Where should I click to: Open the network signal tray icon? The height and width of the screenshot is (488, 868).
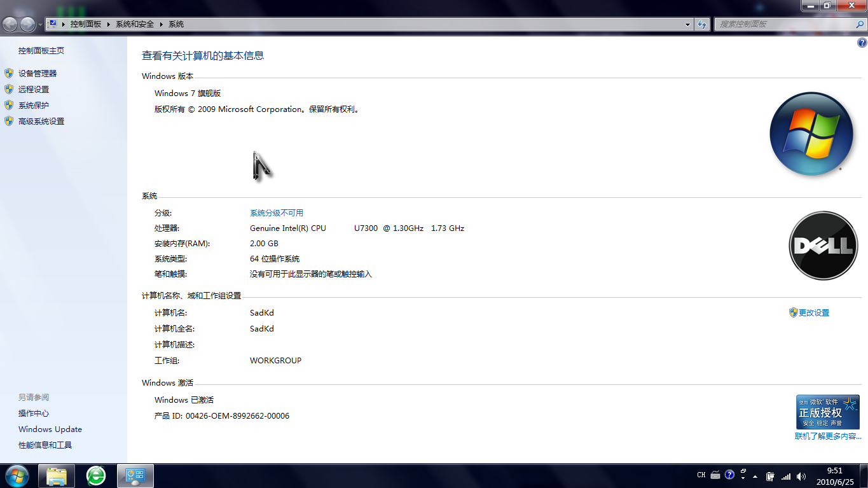click(x=786, y=476)
